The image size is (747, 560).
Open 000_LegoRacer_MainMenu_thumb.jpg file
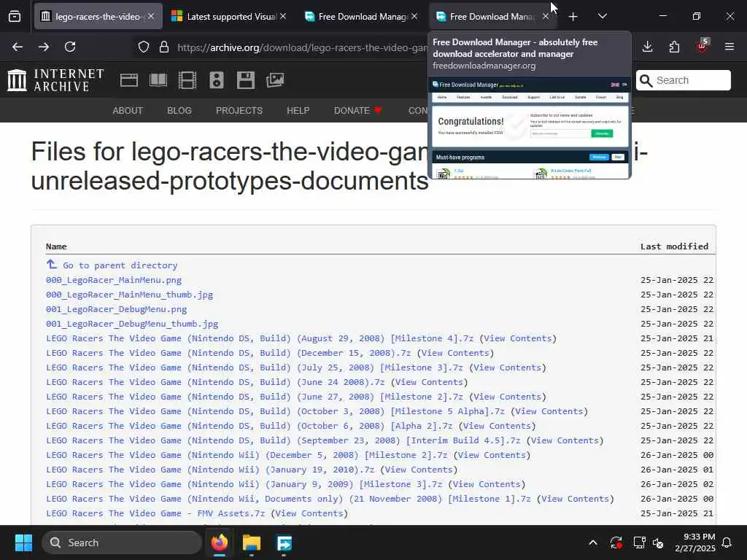tap(129, 295)
